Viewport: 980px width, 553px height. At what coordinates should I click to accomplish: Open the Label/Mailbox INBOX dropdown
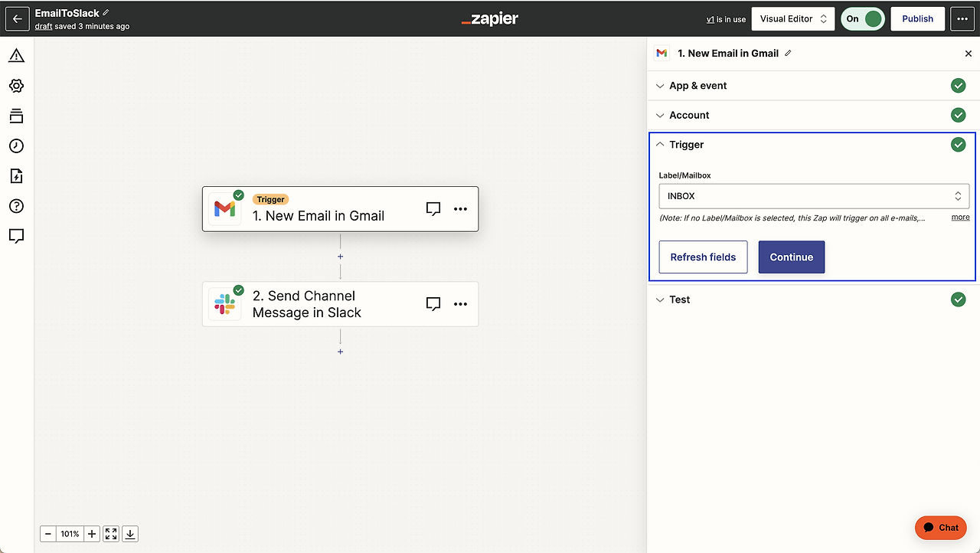(814, 196)
